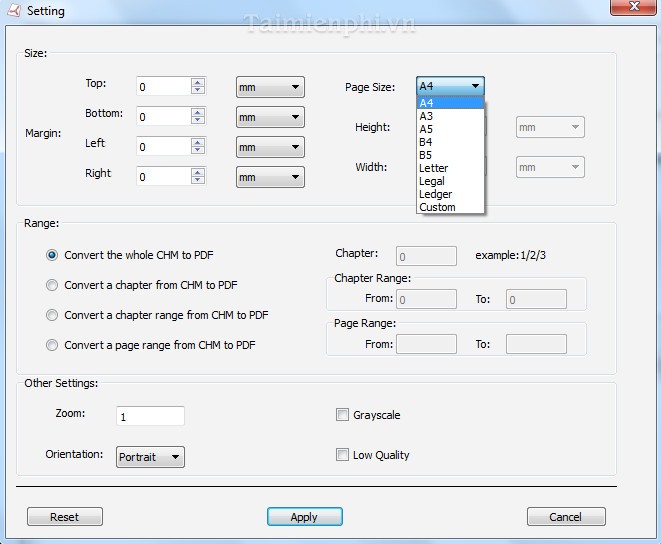
Task: Click the Setting window title icon
Action: click(13, 10)
